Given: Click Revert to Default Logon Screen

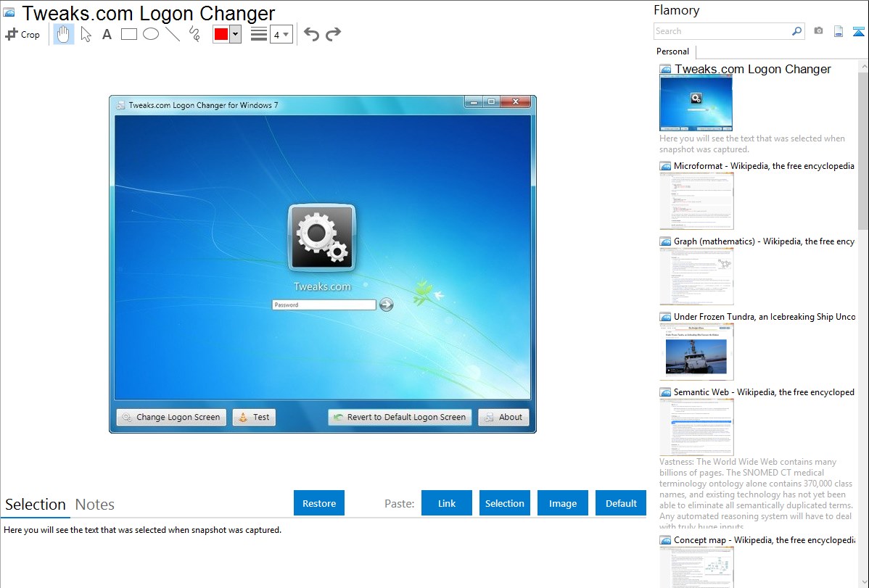Looking at the screenshot, I should click(400, 418).
